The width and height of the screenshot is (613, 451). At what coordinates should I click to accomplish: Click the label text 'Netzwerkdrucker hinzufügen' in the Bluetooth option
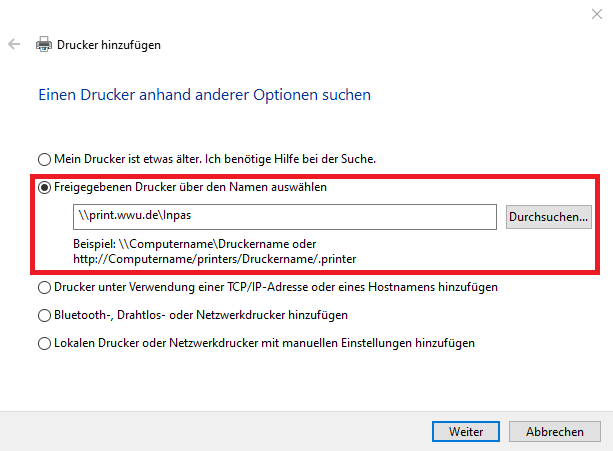272,315
